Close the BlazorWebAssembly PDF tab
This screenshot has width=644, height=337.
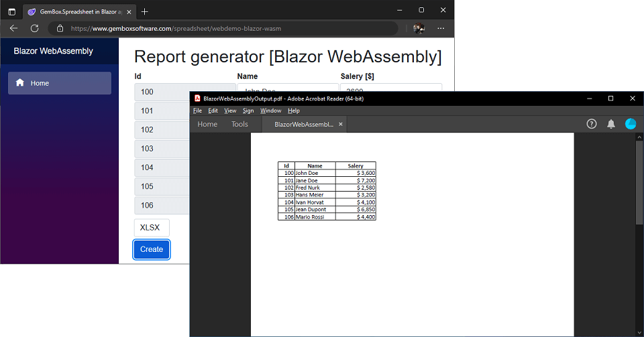point(341,124)
